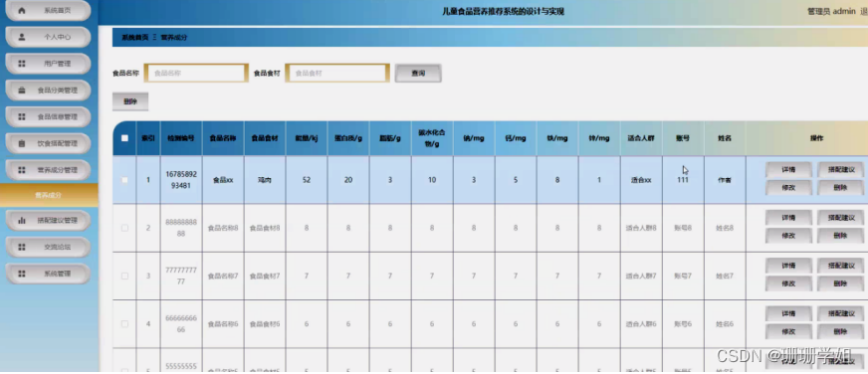Screen dimensions: 868x374
Task: Click the 食品食材 column header
Action: click(265, 138)
